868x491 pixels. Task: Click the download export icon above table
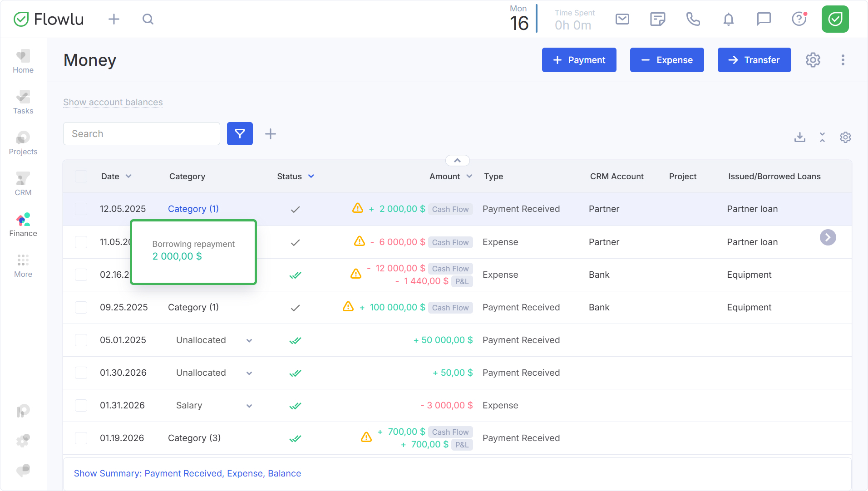[x=799, y=137]
